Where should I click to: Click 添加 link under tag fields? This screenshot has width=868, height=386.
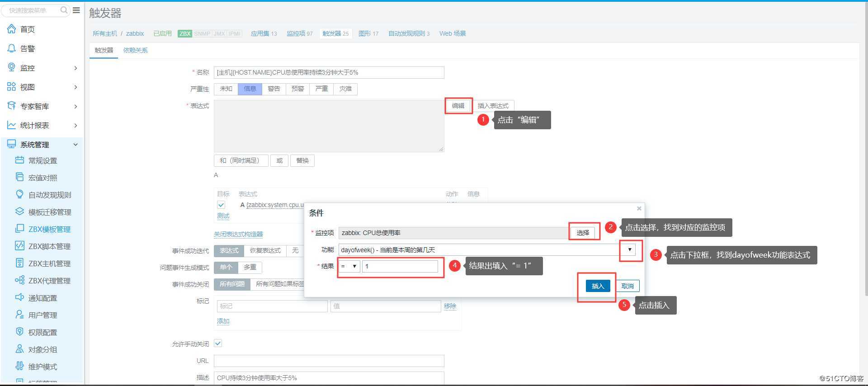223,321
